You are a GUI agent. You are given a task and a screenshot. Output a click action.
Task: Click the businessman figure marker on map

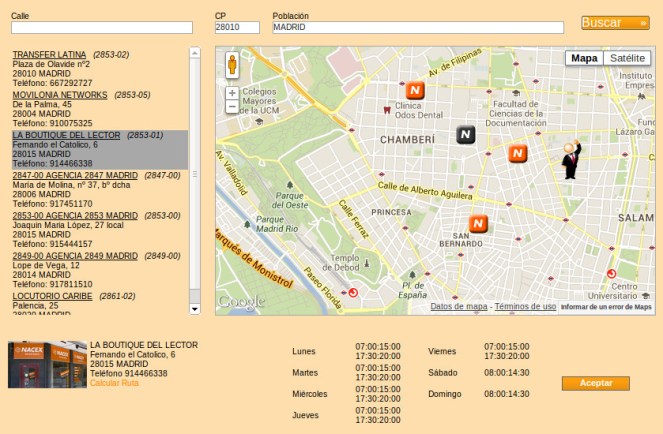pyautogui.click(x=572, y=159)
